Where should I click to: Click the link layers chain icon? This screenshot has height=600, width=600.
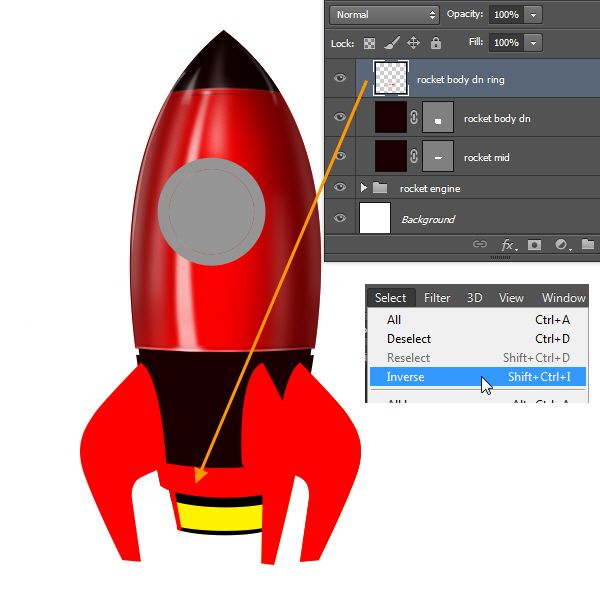coord(480,244)
